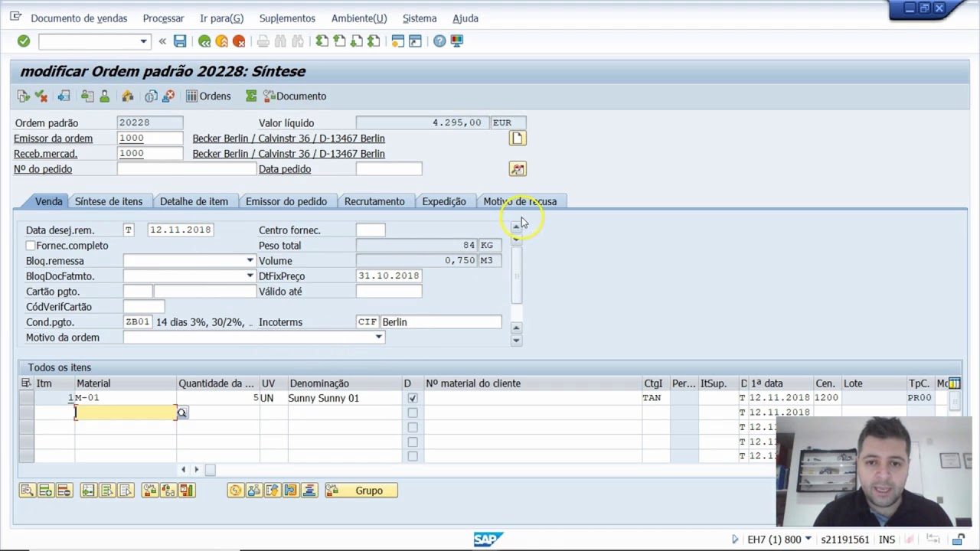
Task: Open the command field dropdown
Action: (143, 41)
